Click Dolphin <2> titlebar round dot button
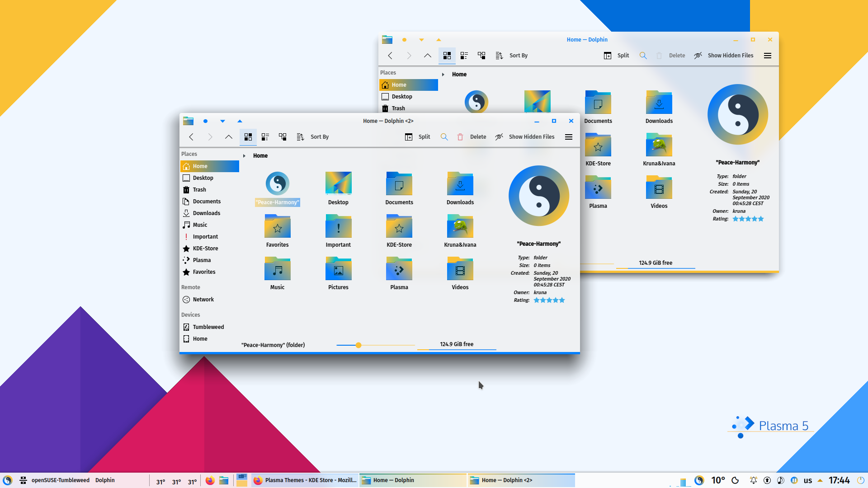 point(205,121)
